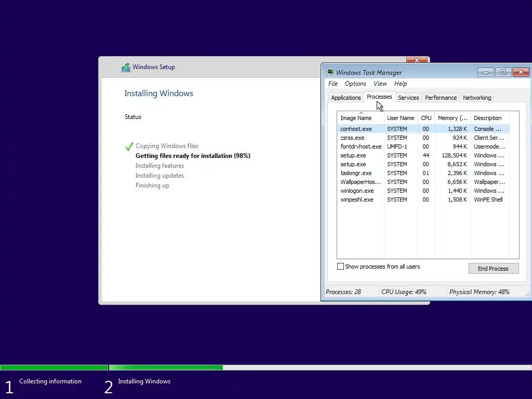
Task: Open the View menu in Task Manager
Action: point(380,84)
